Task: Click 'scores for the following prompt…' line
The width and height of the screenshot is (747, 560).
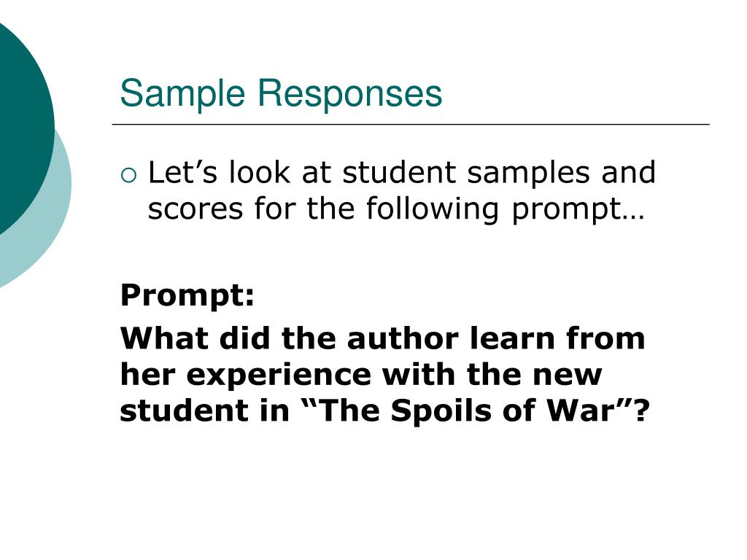Action: click(x=396, y=209)
